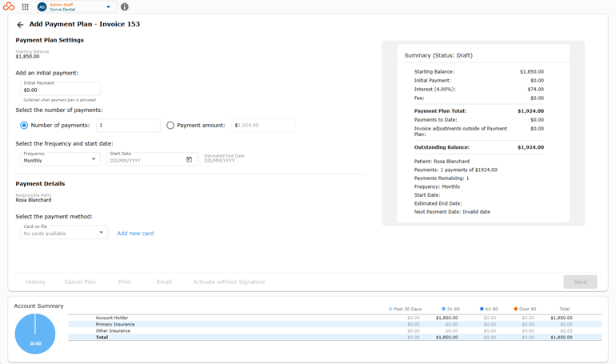
Task: Open the Card on file dropdown
Action: point(64,232)
